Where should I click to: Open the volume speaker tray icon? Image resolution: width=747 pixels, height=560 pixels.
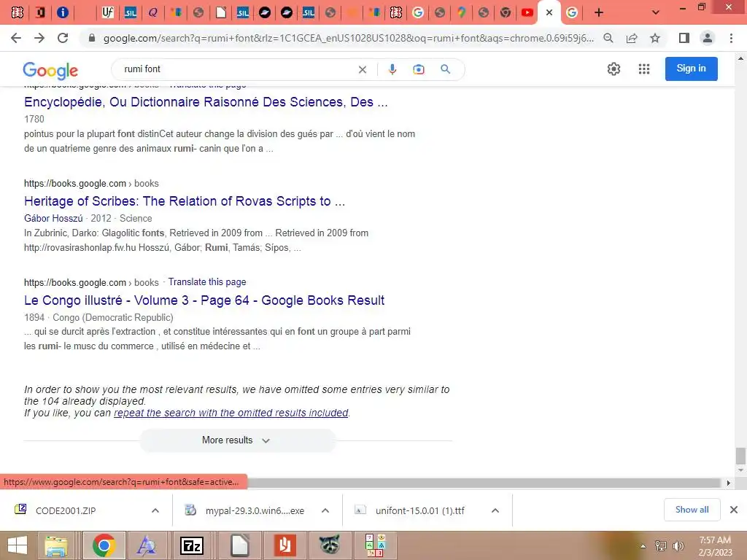point(678,546)
